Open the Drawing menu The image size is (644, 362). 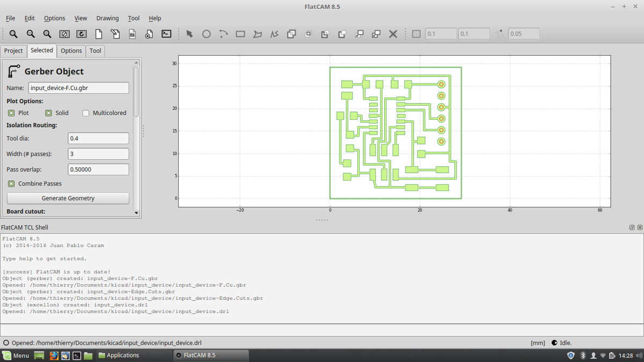tap(107, 18)
